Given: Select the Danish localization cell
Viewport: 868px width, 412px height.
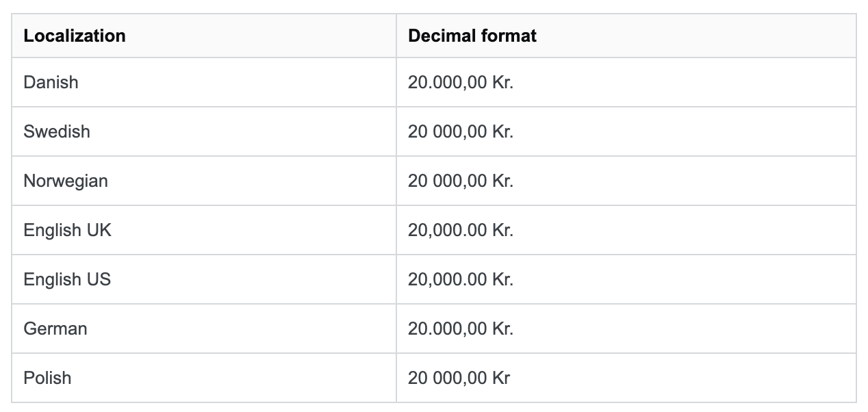Looking at the screenshot, I should coord(51,82).
